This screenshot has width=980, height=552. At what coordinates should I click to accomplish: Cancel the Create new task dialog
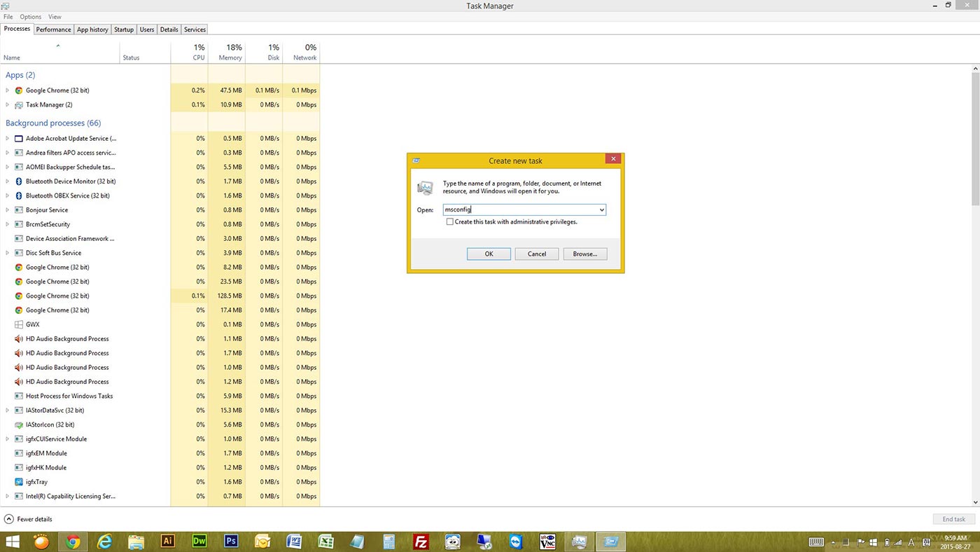tap(537, 254)
